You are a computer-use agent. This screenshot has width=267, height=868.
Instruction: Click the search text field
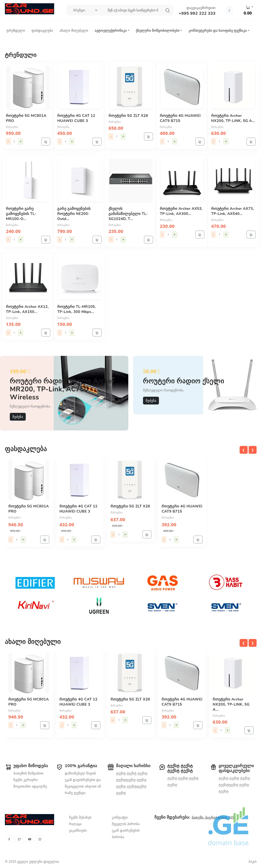pos(134,10)
